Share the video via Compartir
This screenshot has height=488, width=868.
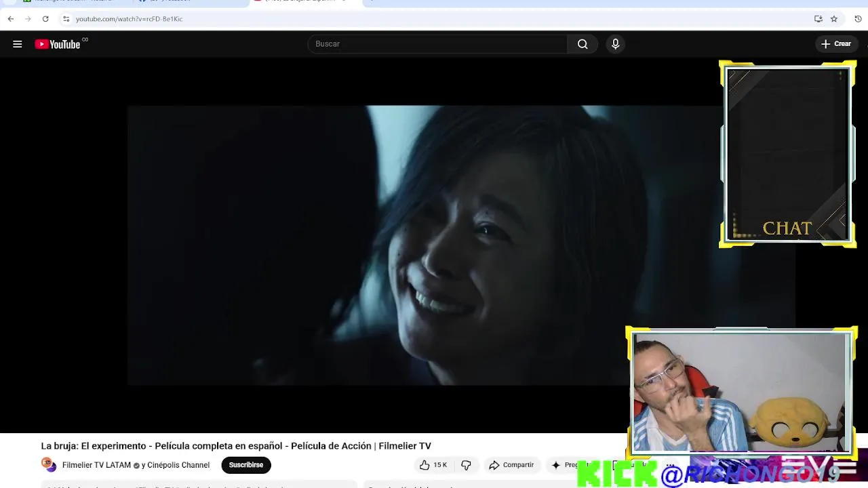[512, 465]
